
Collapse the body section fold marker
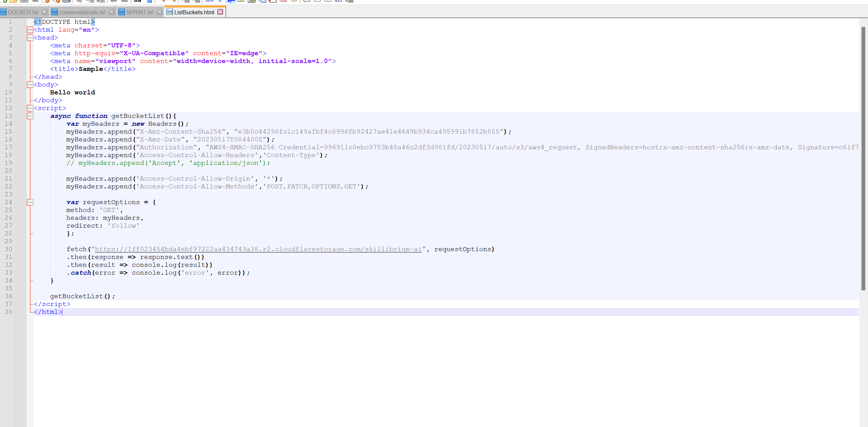pyautogui.click(x=30, y=85)
